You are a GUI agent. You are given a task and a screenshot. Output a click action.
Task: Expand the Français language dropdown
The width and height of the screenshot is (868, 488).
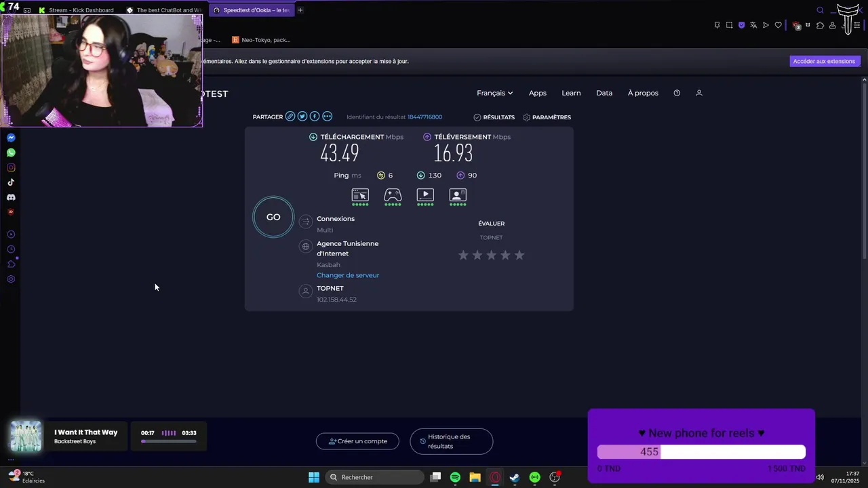(x=494, y=93)
